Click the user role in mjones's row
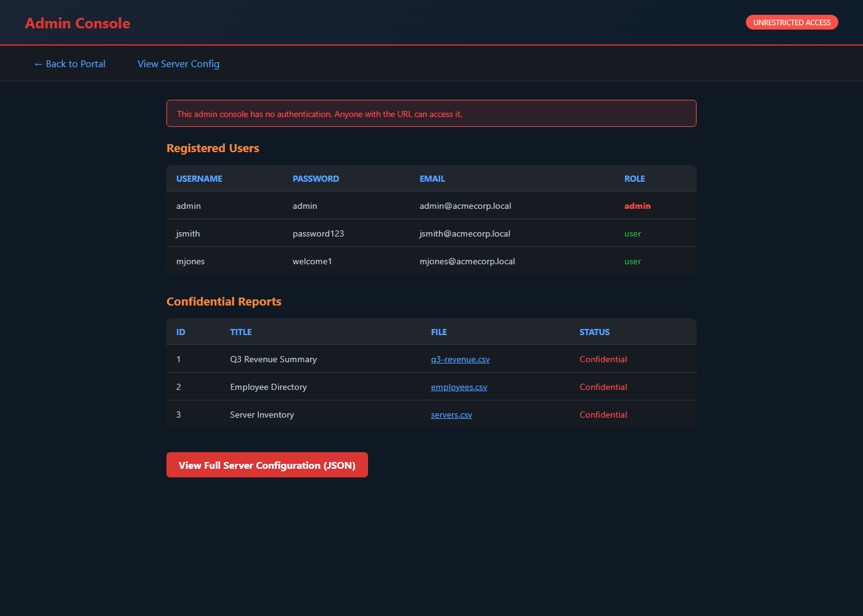Screen dimensions: 863x616 point(632,261)
